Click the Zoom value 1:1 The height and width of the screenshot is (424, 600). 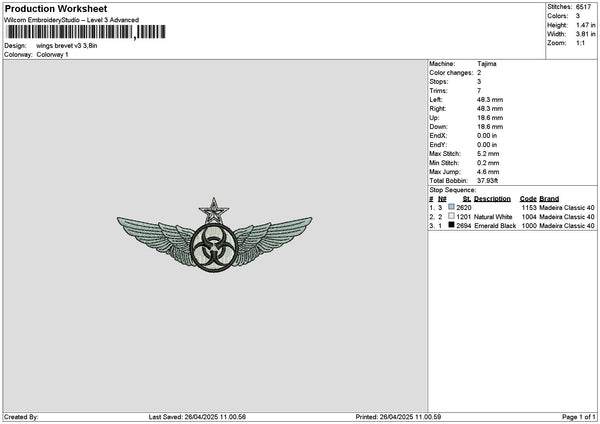coord(580,43)
